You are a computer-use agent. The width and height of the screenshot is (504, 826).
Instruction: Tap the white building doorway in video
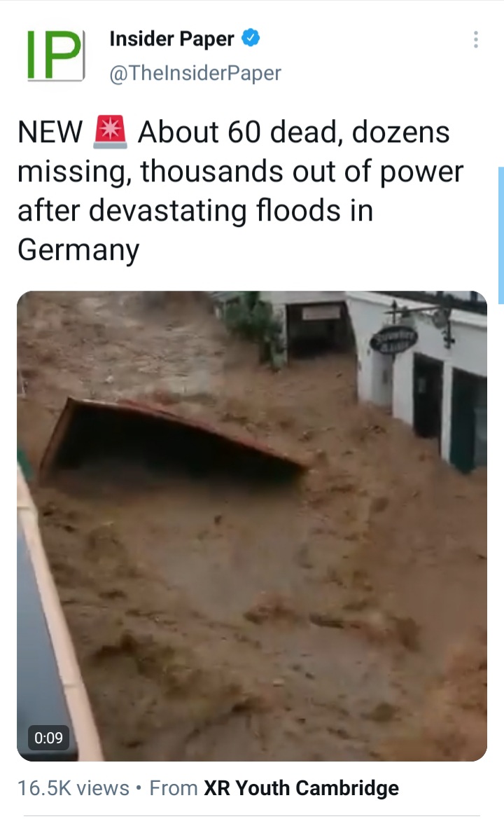[427, 395]
